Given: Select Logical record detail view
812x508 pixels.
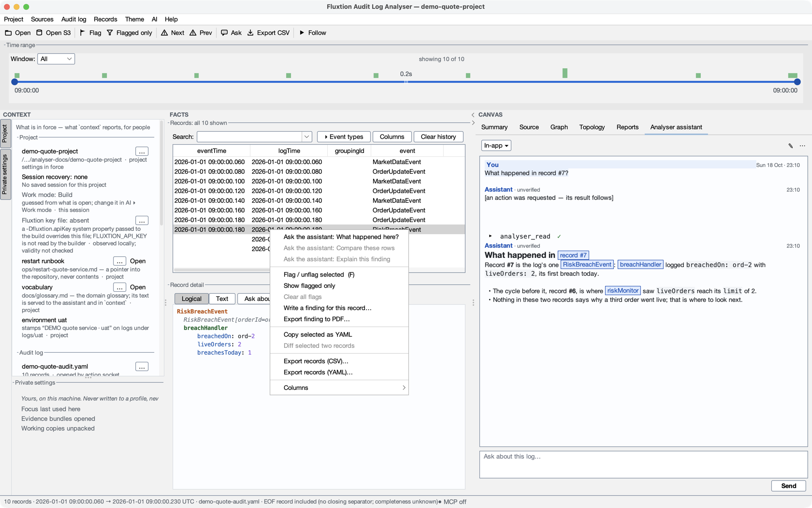Looking at the screenshot, I should pyautogui.click(x=191, y=299).
